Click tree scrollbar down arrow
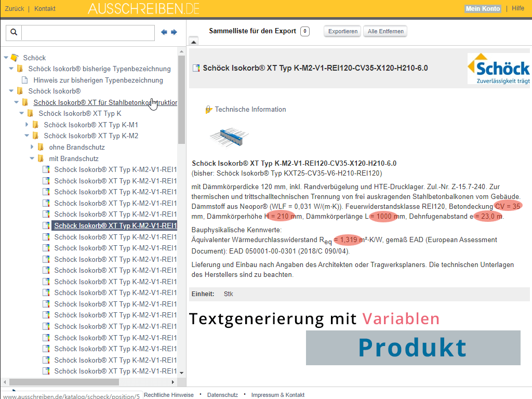 pos(181,373)
